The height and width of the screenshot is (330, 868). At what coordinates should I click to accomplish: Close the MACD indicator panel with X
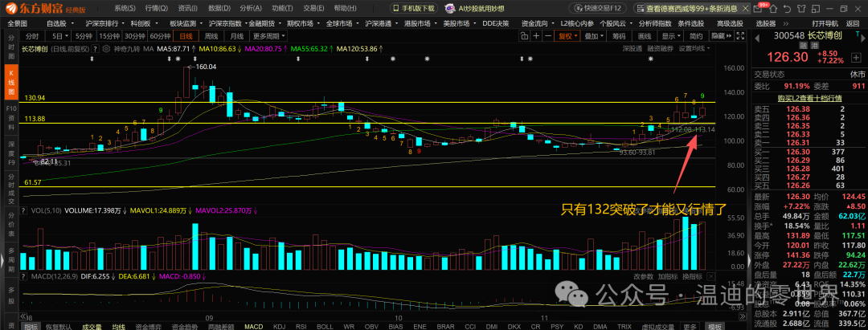(x=710, y=276)
